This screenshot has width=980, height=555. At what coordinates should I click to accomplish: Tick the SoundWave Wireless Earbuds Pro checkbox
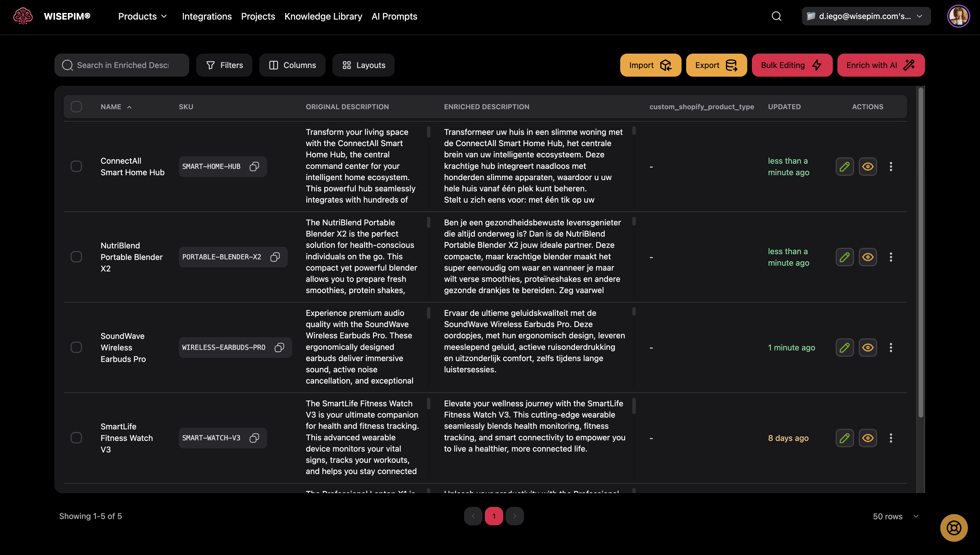point(76,347)
